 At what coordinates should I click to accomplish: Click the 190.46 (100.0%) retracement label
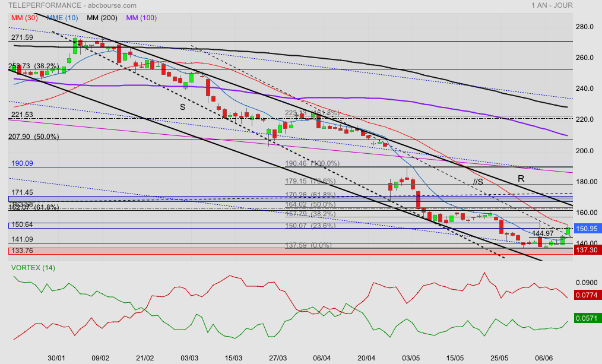[x=312, y=163]
